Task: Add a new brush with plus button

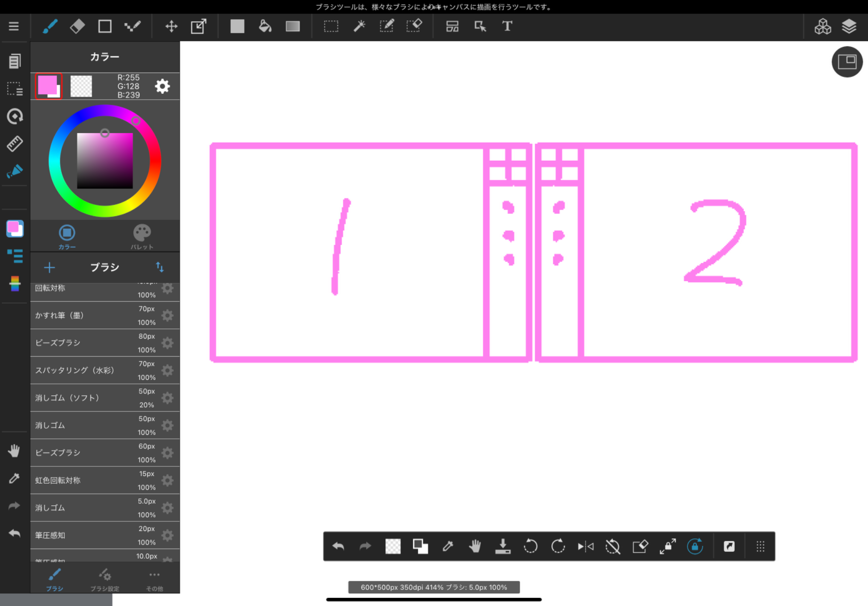Action: tap(49, 267)
